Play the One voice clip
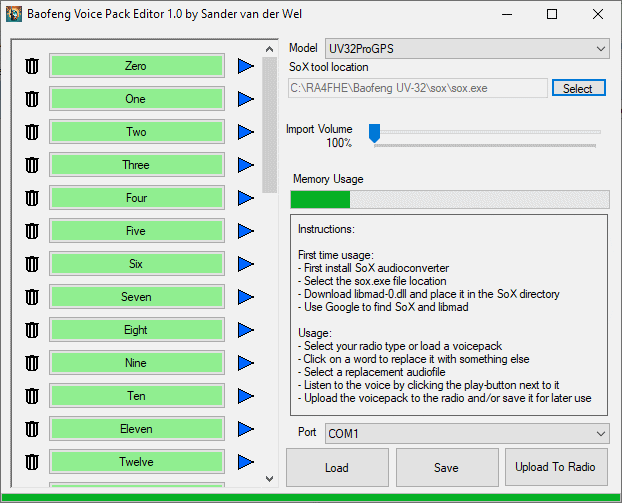Image resolution: width=622 pixels, height=503 pixels. point(246,99)
